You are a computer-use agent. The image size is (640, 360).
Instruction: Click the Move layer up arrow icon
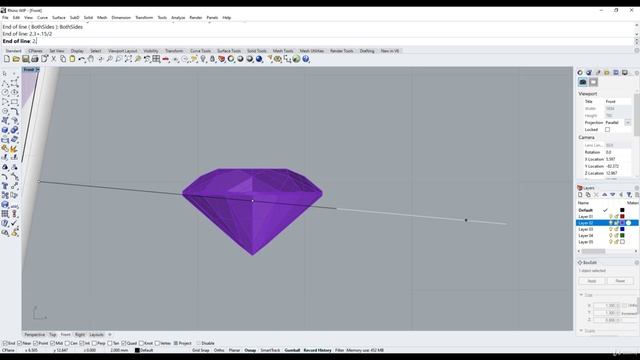point(604,195)
